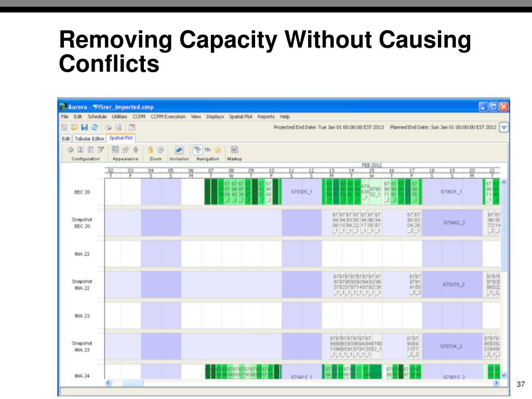Image resolution: width=532 pixels, height=399 pixels.
Task: Click the vertical bar icon in Appearance group
Action: pos(136,150)
